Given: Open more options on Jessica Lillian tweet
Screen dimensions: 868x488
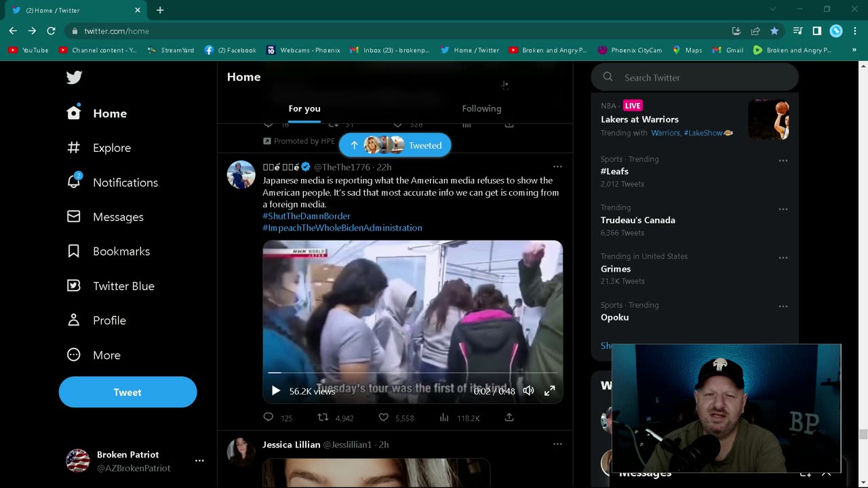Looking at the screenshot, I should point(557,444).
